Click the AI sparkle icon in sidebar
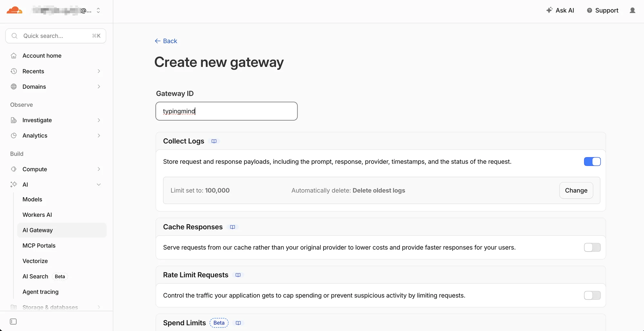Viewport: 644px width, 331px height. coord(14,185)
